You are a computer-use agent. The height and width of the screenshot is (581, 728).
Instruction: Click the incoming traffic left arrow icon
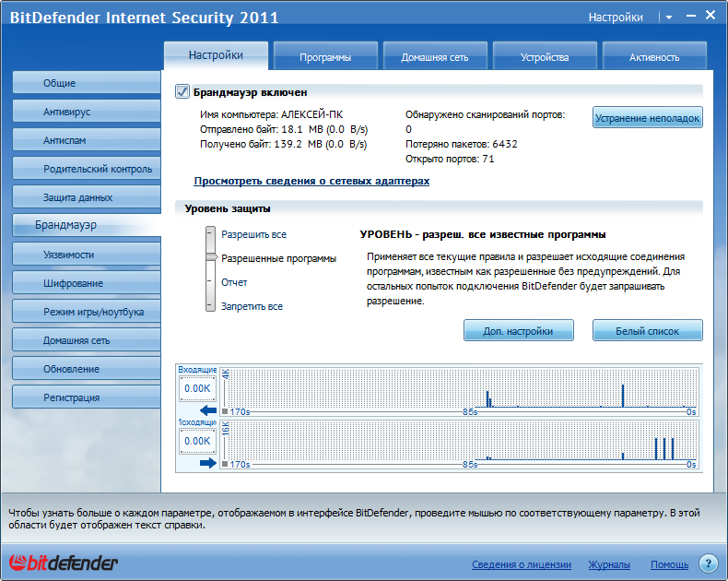208,410
